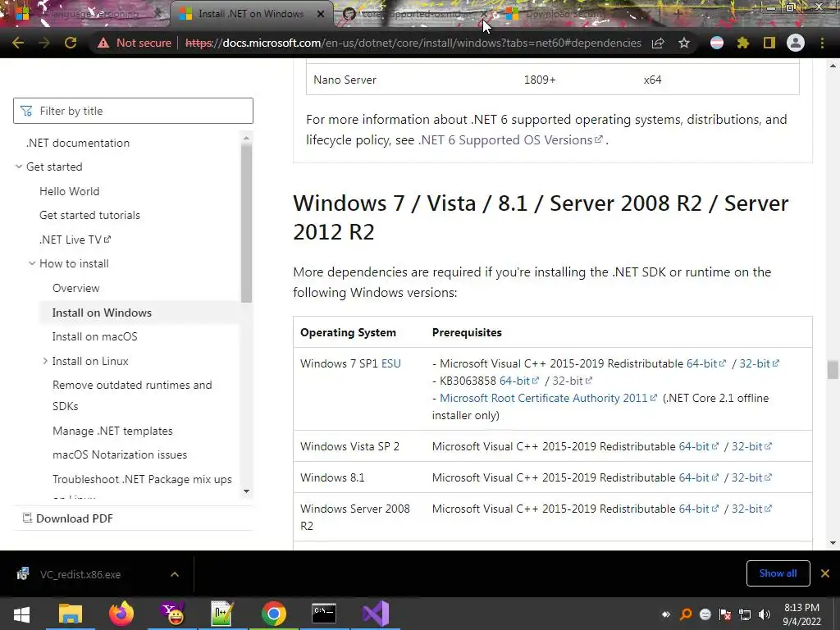Expand the Install on Linux node
This screenshot has height=630, width=840.
click(x=45, y=361)
